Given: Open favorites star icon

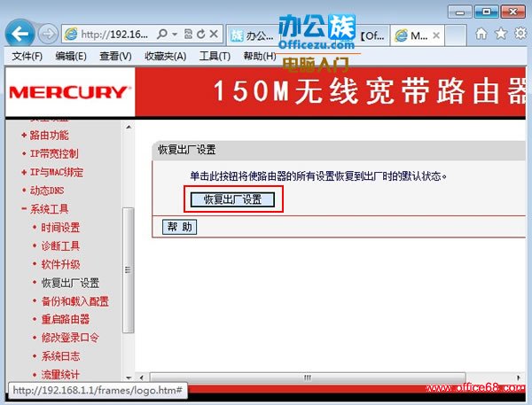Looking at the screenshot, I should coord(501,34).
